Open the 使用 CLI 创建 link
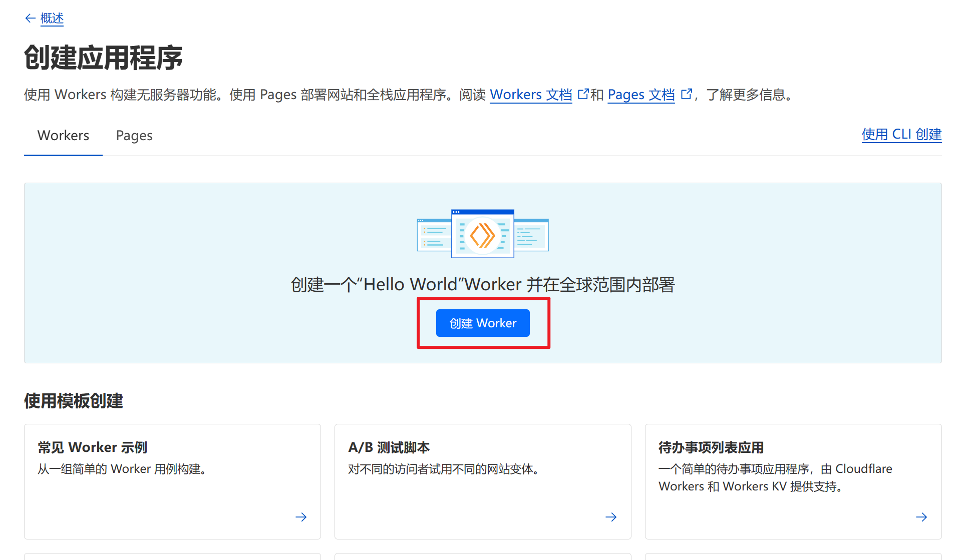This screenshot has width=970, height=560. (901, 135)
